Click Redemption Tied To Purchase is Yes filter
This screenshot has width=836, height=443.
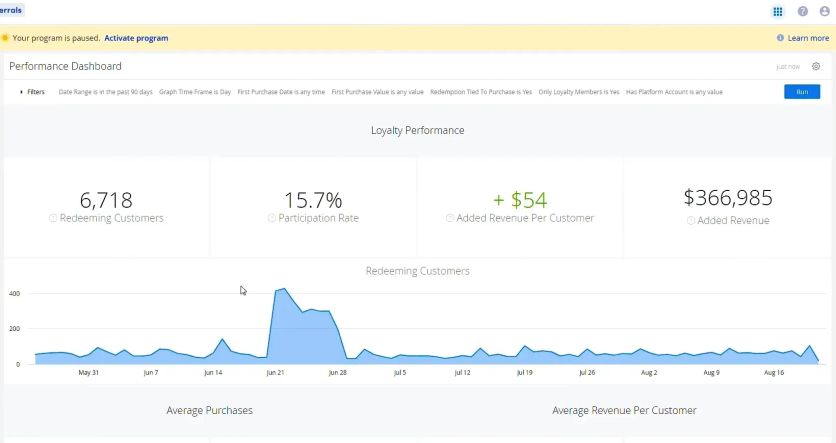click(x=481, y=92)
